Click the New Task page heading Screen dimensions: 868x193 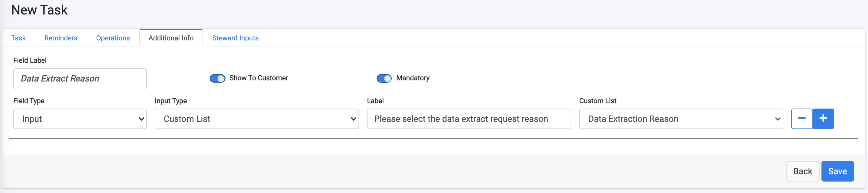(39, 10)
